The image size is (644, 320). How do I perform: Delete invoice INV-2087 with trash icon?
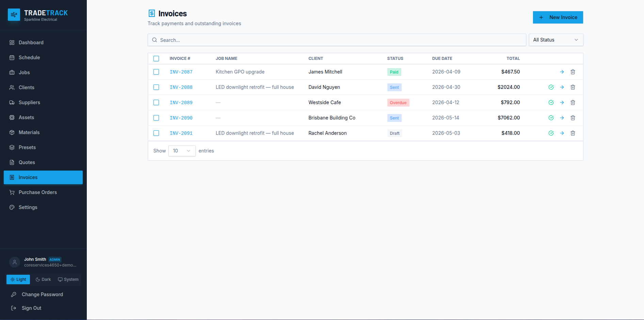(573, 72)
